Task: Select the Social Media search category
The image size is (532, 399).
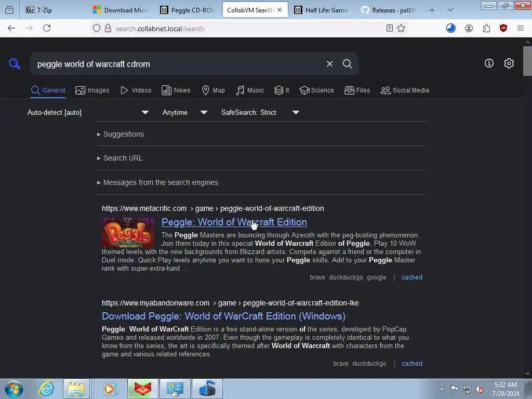Action: click(405, 90)
